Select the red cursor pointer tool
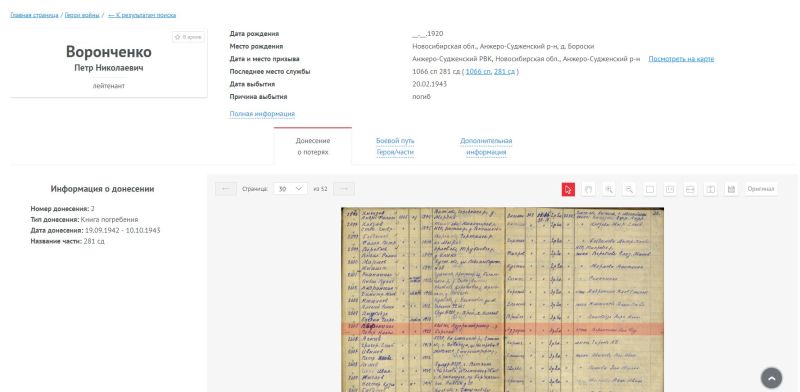800x392 pixels. tap(568, 189)
